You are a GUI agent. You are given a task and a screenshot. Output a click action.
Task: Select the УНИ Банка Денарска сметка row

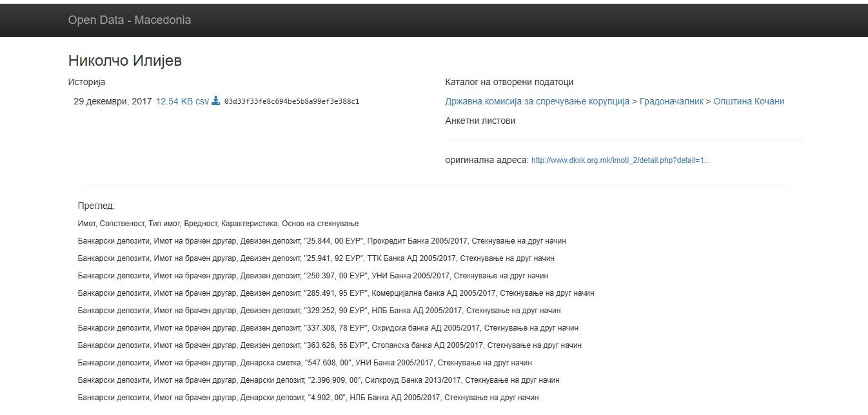(x=304, y=363)
